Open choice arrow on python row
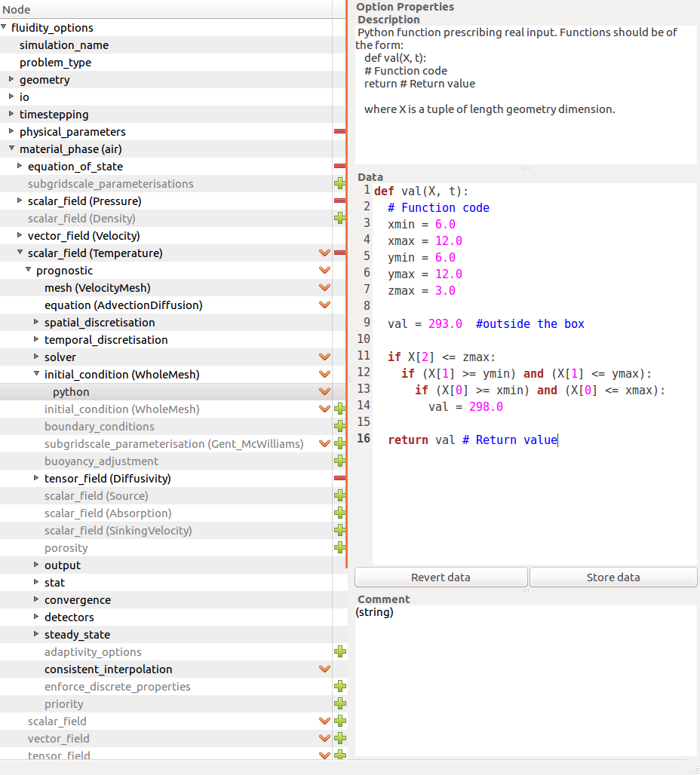 [x=324, y=391]
